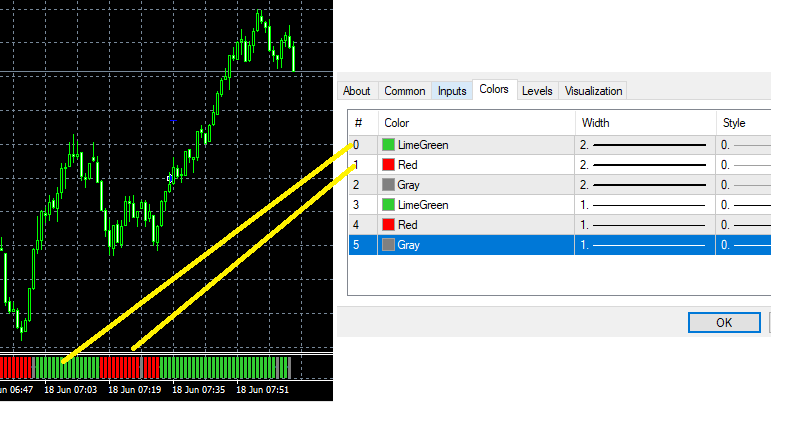Open style setting for row 0
The image size is (796, 425).
click(x=744, y=145)
